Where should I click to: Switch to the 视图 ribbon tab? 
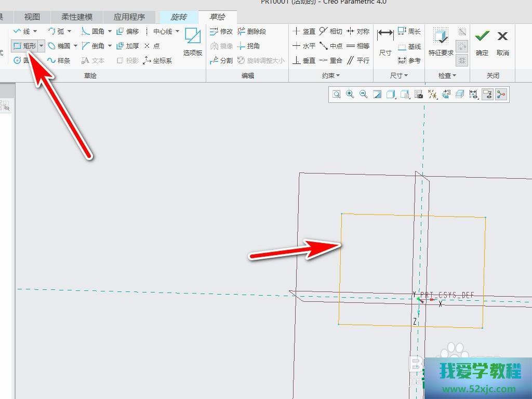coord(32,17)
